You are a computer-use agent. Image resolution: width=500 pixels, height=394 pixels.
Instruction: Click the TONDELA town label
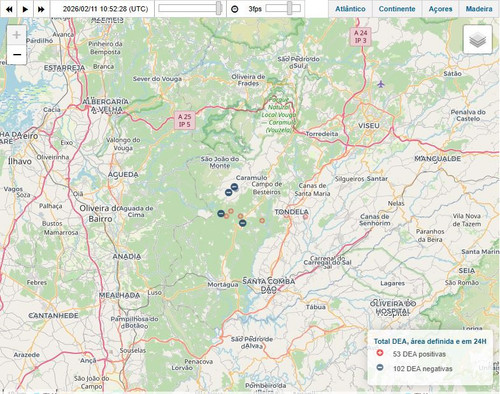pos(292,212)
